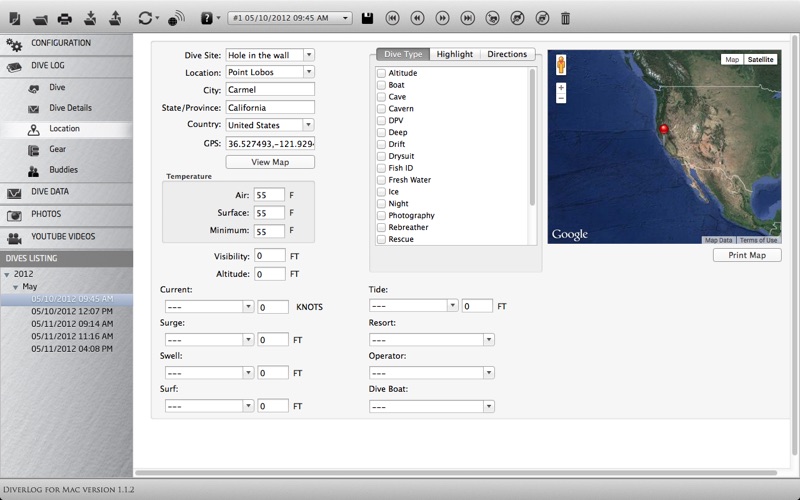Open the dive selector dropdown in toolbar
This screenshot has height=500, width=800.
(290, 18)
